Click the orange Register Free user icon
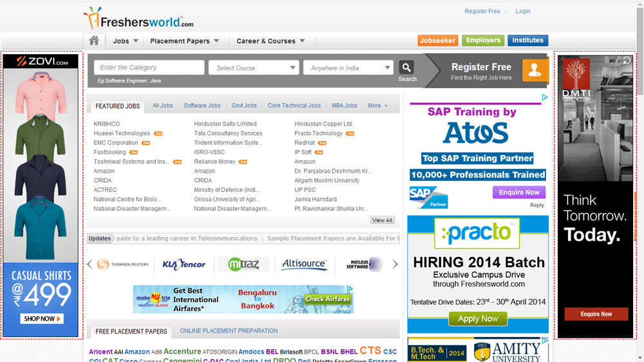Viewport: 644px width, 362px height. point(535,71)
